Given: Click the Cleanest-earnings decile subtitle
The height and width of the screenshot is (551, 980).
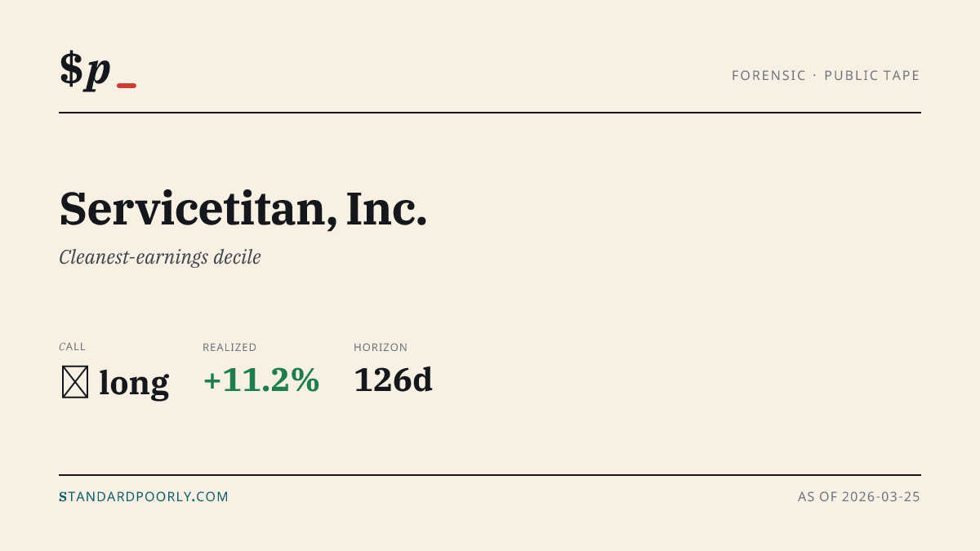Looking at the screenshot, I should (160, 257).
